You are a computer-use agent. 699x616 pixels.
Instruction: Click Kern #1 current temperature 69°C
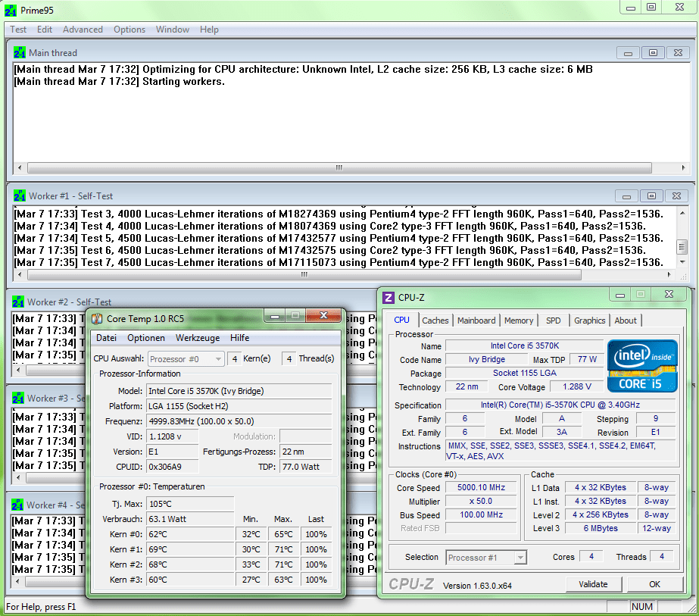tap(190, 549)
